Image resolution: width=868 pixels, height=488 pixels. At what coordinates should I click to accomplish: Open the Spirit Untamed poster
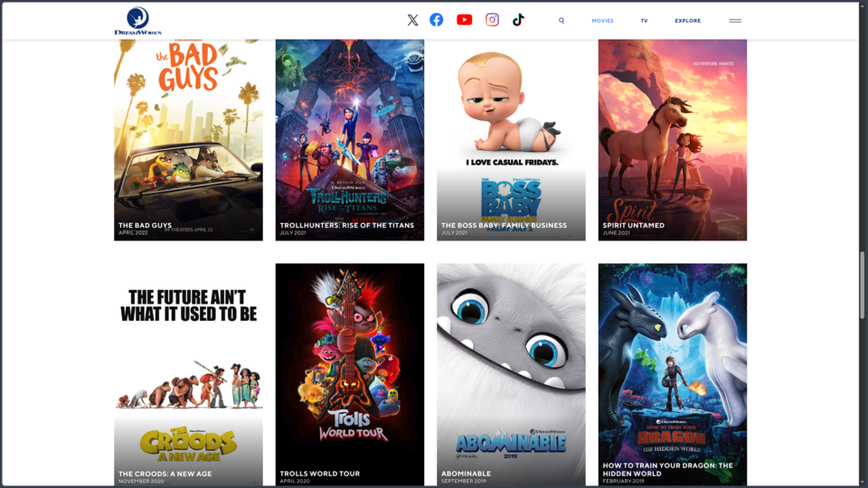[673, 139]
